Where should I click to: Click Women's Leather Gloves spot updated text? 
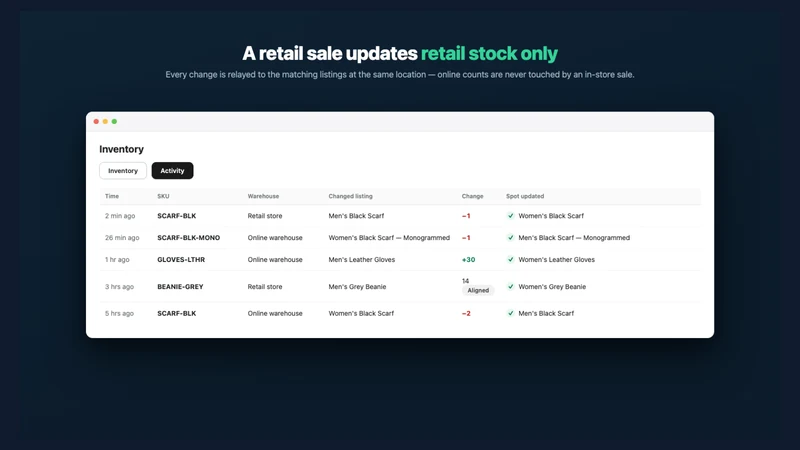557,260
